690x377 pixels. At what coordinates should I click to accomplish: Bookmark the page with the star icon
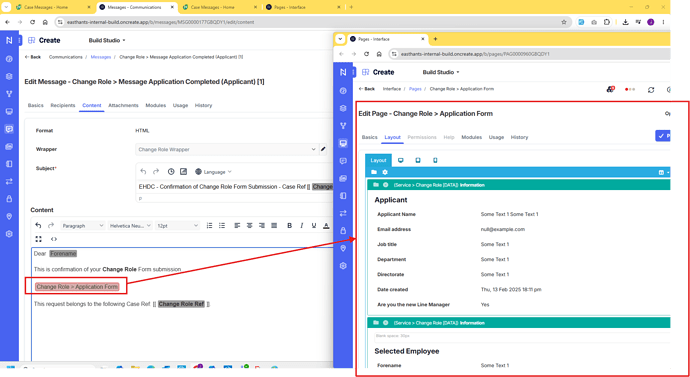point(564,22)
